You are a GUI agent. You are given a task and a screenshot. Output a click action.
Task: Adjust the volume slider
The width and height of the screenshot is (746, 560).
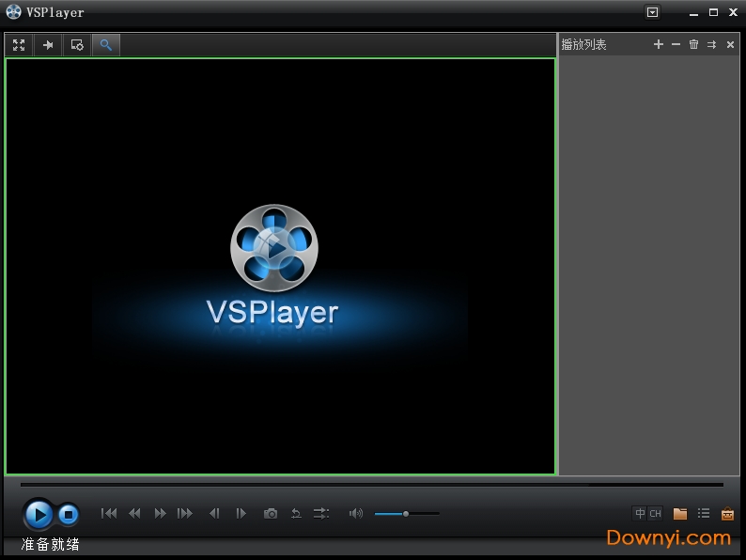pos(407,514)
